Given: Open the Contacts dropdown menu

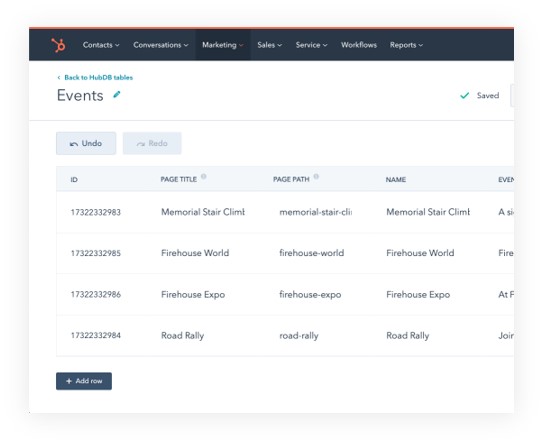Looking at the screenshot, I should tap(101, 45).
